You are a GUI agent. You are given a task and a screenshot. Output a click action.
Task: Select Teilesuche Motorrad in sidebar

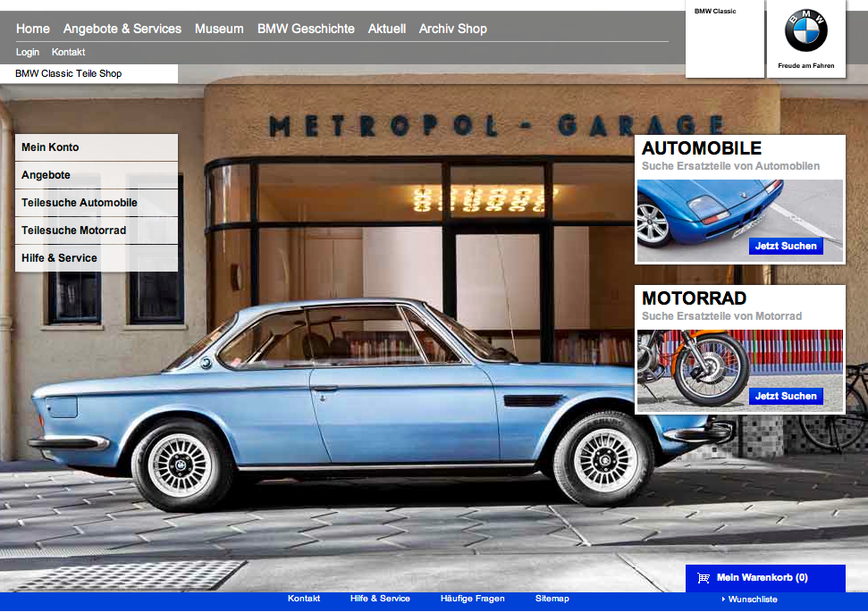click(x=73, y=231)
